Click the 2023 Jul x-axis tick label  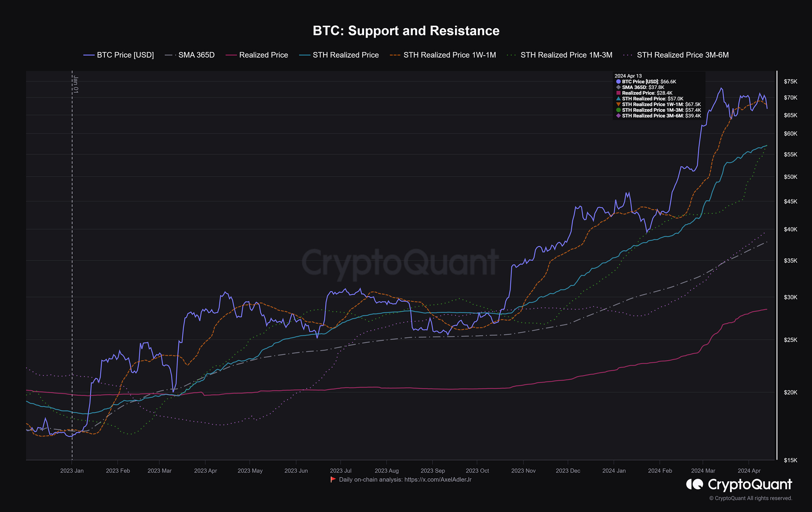pos(341,471)
